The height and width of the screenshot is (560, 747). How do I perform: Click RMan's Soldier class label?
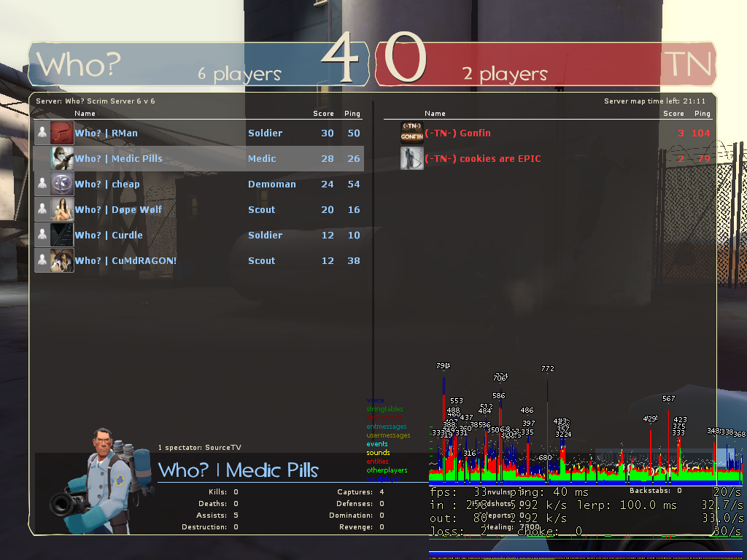[266, 133]
